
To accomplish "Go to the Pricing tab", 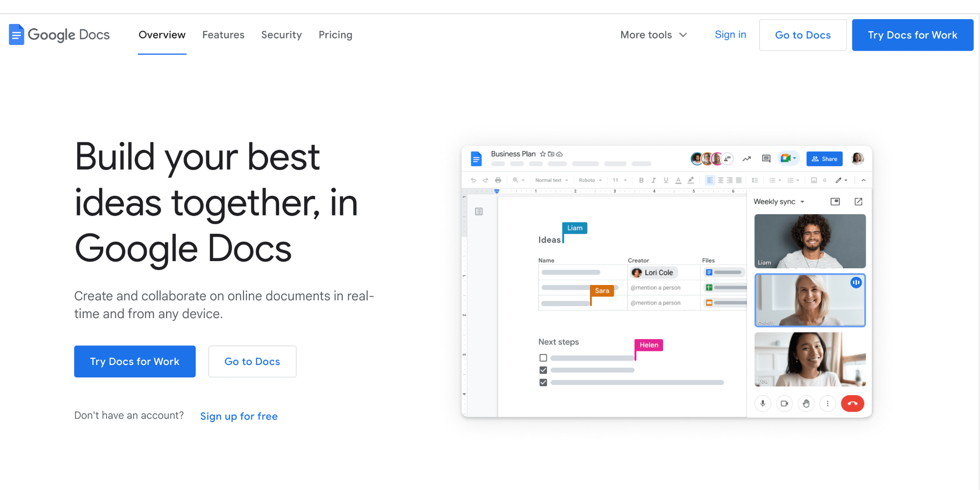I will coord(335,35).
